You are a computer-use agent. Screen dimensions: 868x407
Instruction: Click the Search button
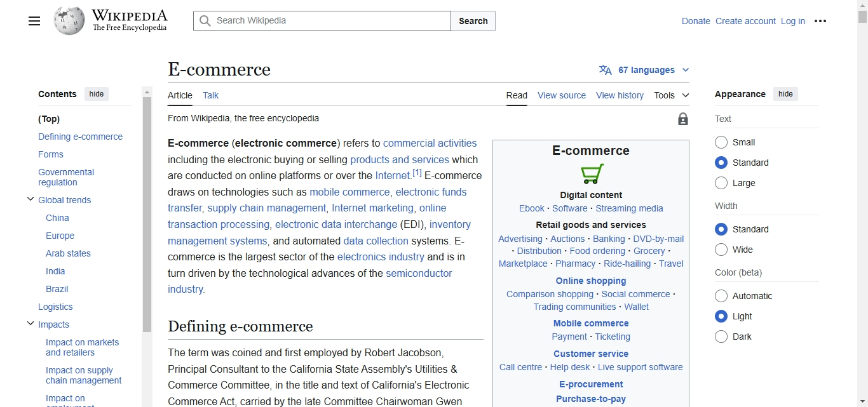[x=473, y=21]
